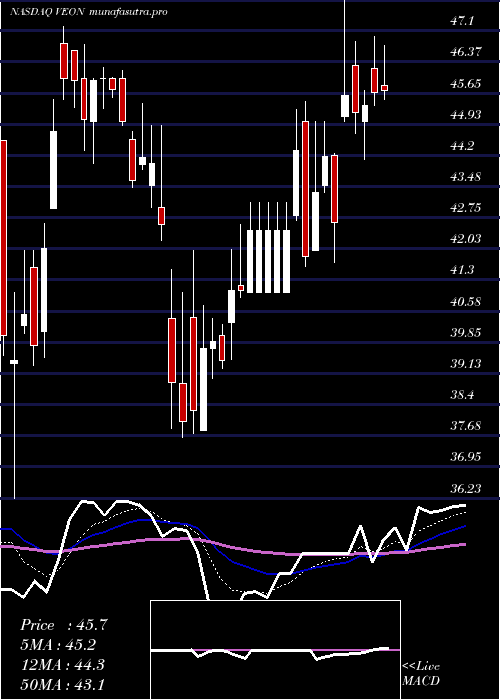Click the 47.1 price axis label
This screenshot has height=700, width=500.
462,21
